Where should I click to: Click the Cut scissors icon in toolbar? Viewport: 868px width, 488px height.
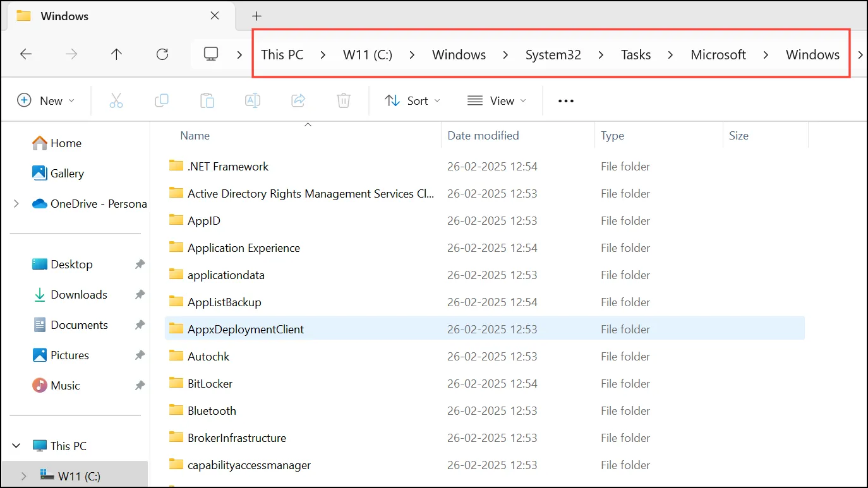116,100
